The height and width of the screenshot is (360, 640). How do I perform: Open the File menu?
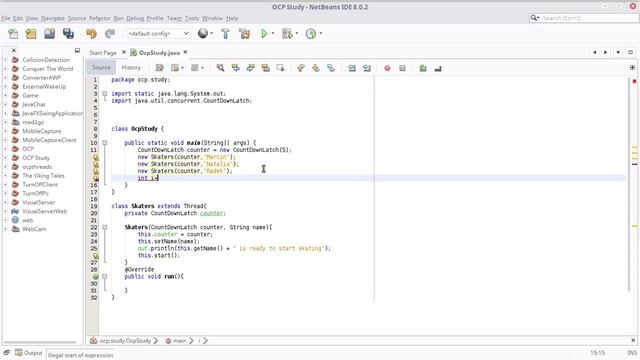point(6,18)
